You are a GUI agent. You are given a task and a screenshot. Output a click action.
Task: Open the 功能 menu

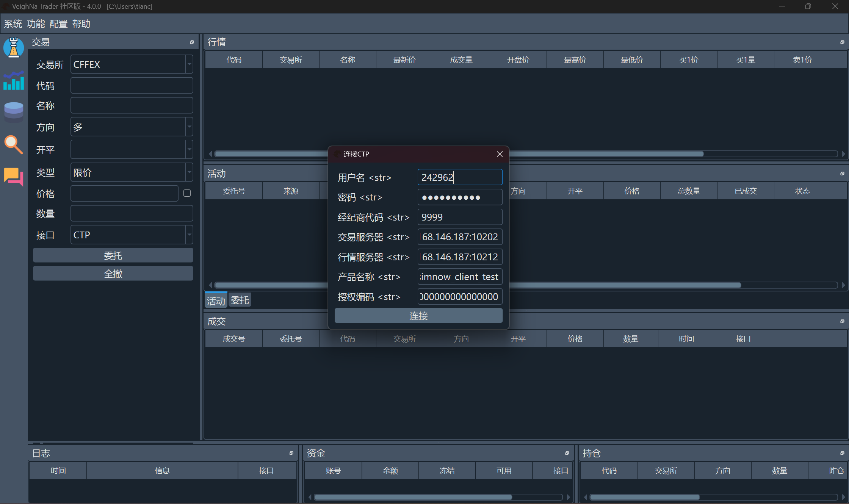click(36, 24)
